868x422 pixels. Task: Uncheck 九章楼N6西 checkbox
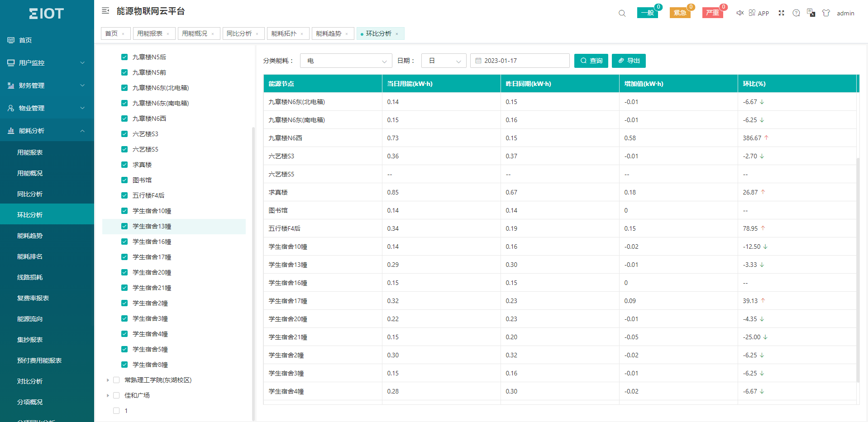(124, 119)
